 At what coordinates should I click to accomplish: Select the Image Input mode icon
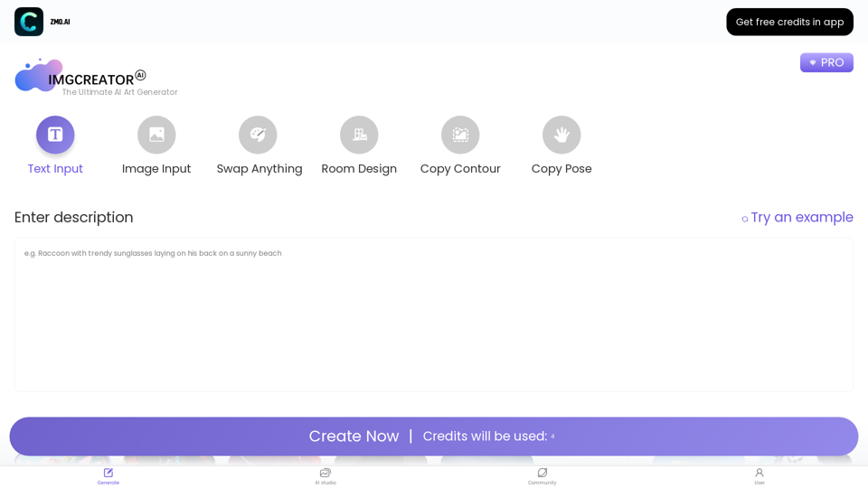coord(156,135)
